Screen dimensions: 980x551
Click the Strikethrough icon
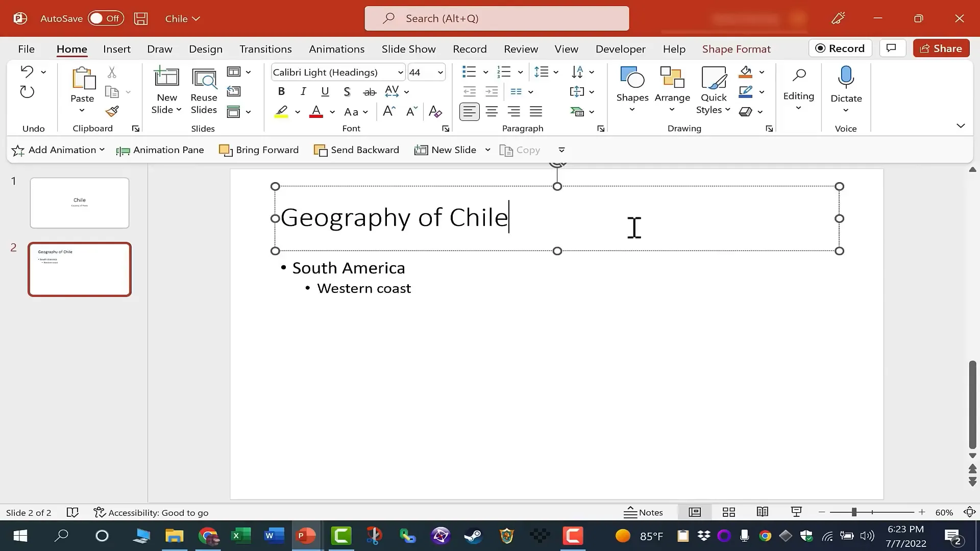tap(370, 92)
